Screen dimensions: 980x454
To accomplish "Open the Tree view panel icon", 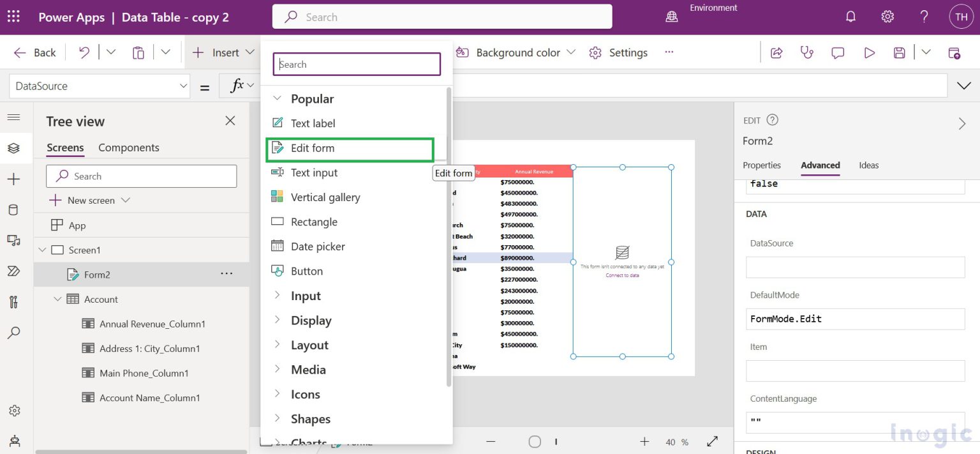I will 13,148.
